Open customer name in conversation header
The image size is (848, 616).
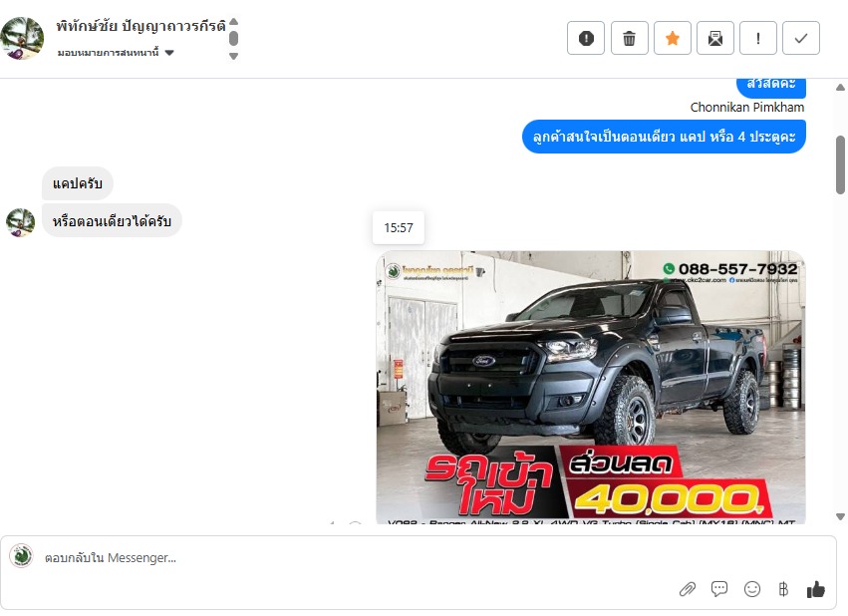point(141,26)
